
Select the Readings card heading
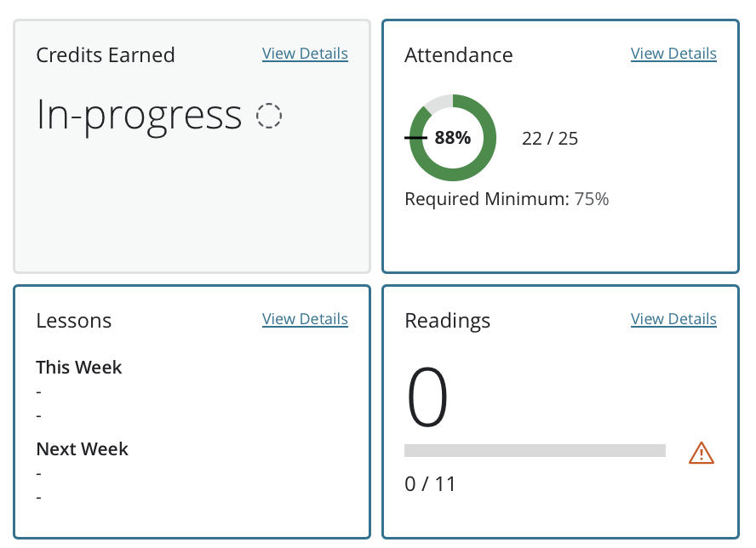(x=448, y=321)
